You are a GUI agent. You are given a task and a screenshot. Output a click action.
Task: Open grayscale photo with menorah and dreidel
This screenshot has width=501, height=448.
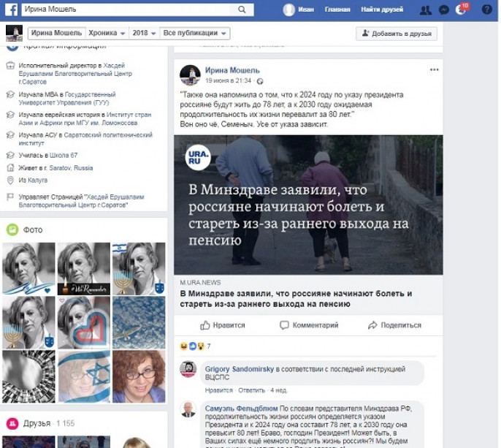[28, 322]
